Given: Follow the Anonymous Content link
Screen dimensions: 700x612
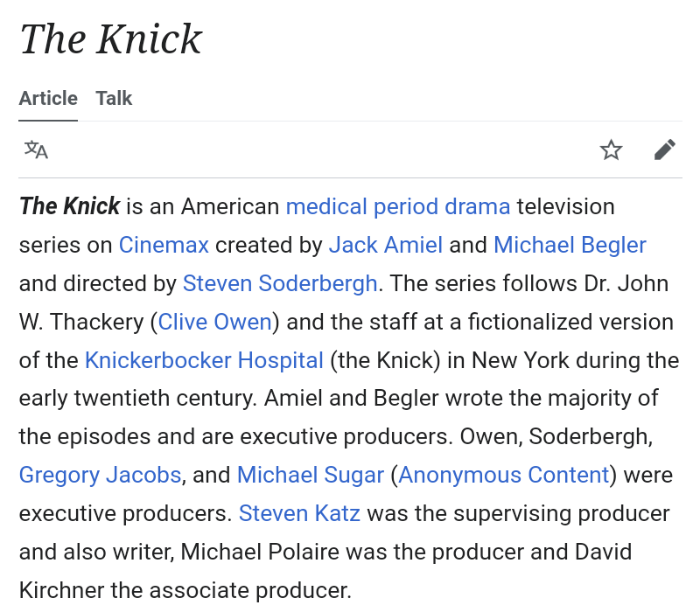Looking at the screenshot, I should (504, 476).
